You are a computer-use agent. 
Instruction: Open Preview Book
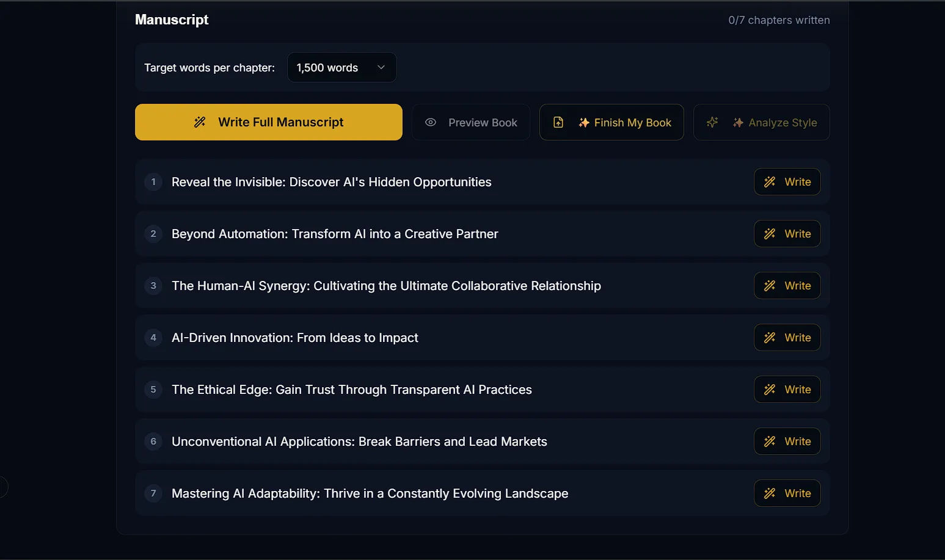coord(471,122)
